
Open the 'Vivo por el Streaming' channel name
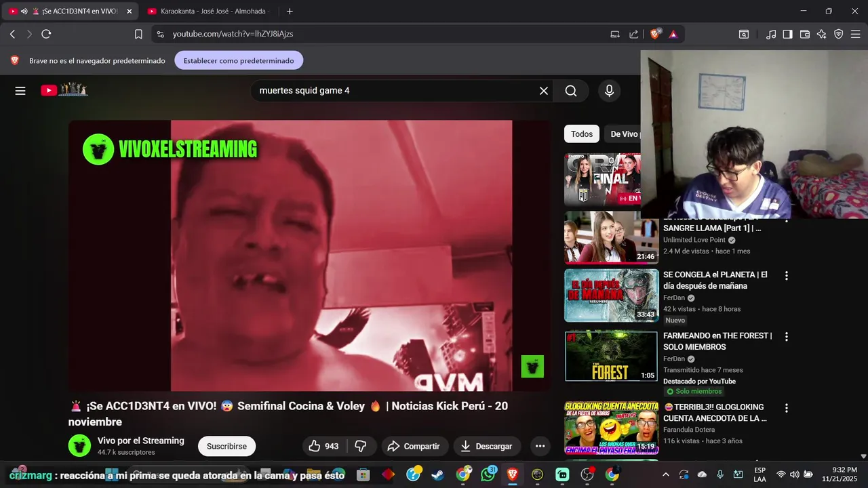(140, 441)
